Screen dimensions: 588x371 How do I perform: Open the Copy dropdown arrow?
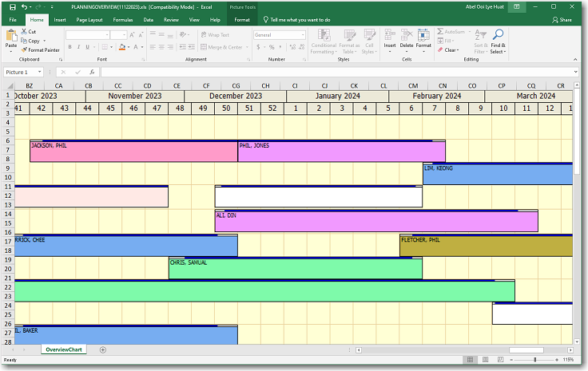[45, 41]
